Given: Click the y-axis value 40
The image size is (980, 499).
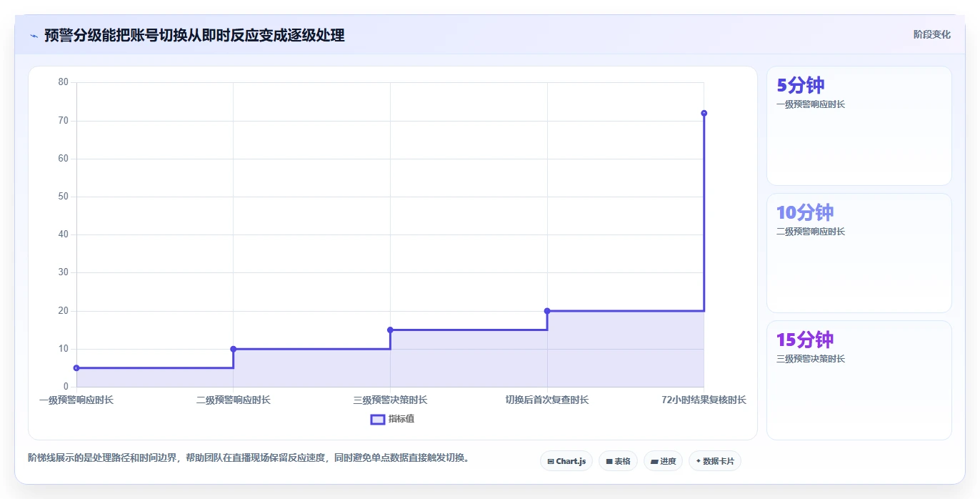Looking at the screenshot, I should coord(64,234).
